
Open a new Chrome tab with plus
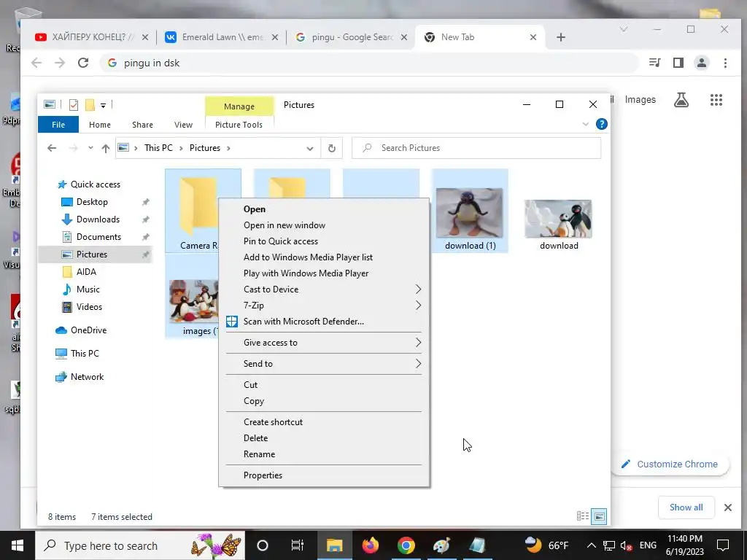click(561, 37)
